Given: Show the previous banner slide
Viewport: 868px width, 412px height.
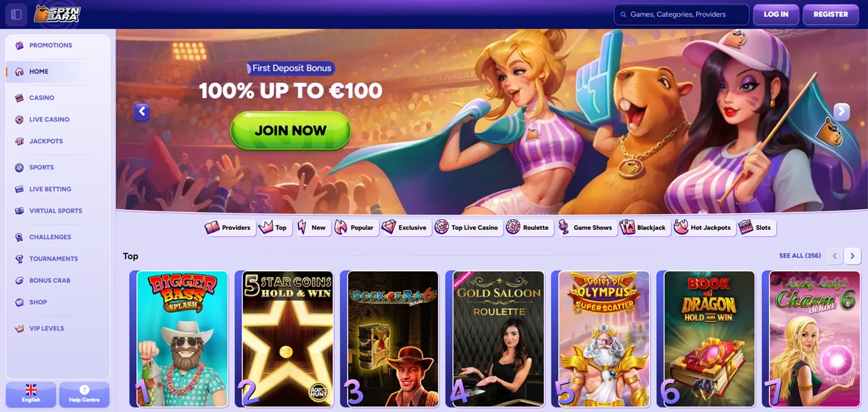Looking at the screenshot, I should [x=142, y=112].
